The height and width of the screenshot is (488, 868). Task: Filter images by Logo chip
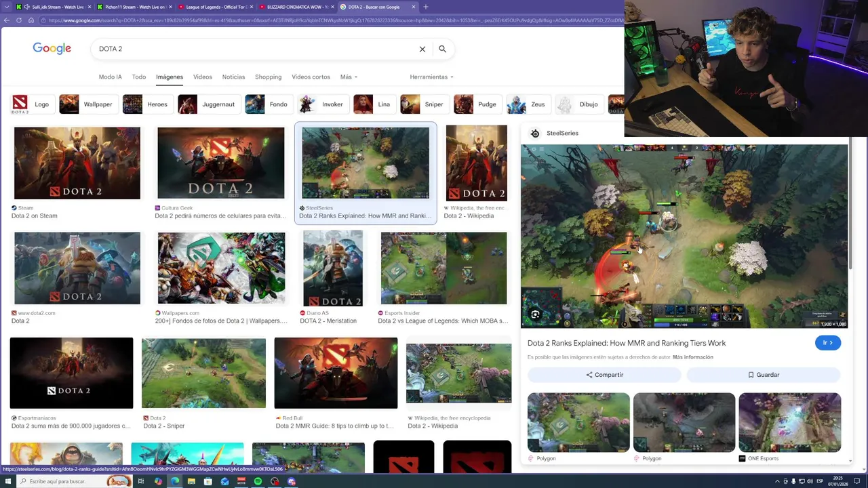(x=31, y=104)
